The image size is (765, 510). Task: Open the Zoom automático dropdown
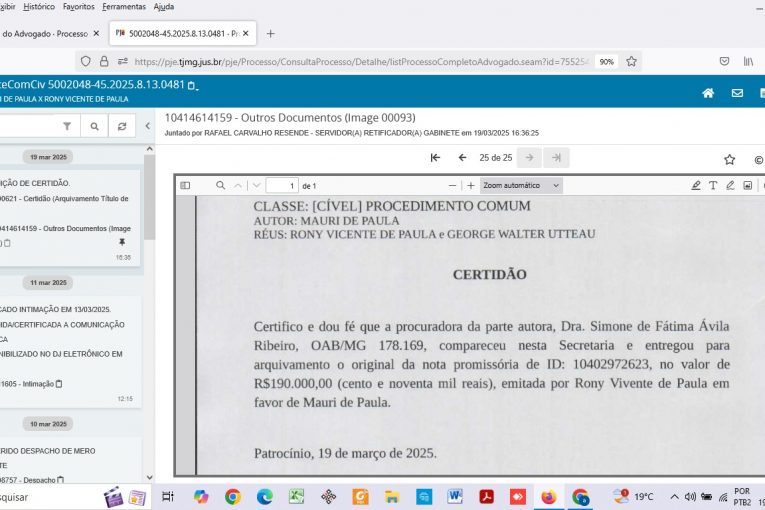[x=521, y=185]
